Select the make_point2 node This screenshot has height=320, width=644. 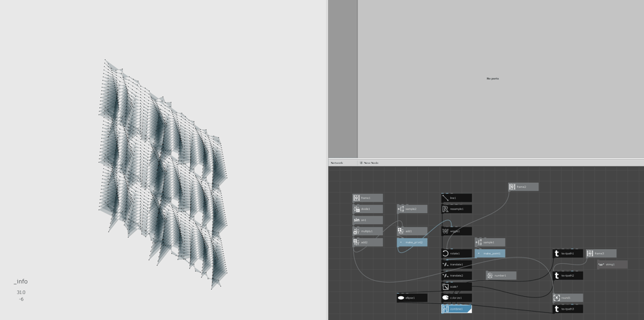point(412,242)
